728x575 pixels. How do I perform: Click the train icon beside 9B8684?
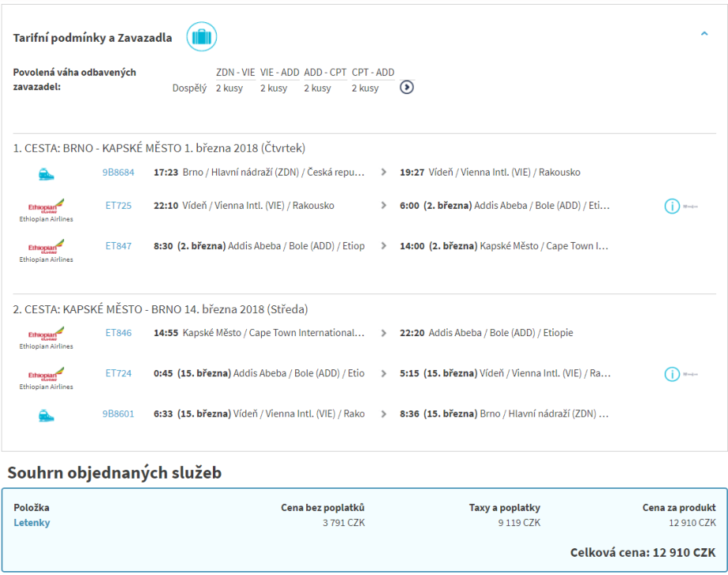pyautogui.click(x=47, y=173)
